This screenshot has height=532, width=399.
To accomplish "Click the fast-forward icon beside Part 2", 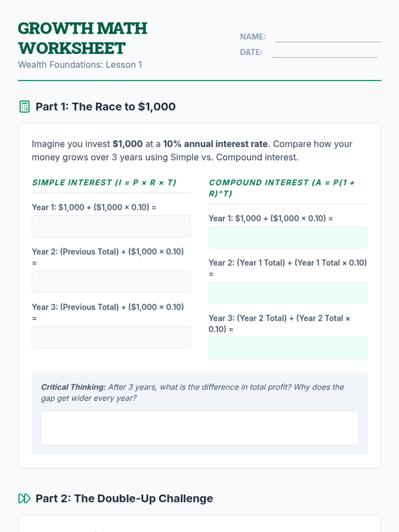I will (24, 498).
